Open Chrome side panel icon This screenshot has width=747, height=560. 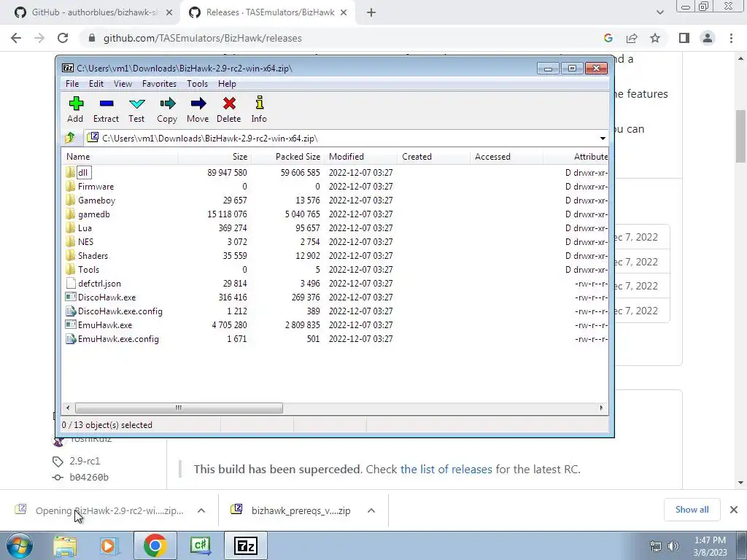(x=684, y=38)
